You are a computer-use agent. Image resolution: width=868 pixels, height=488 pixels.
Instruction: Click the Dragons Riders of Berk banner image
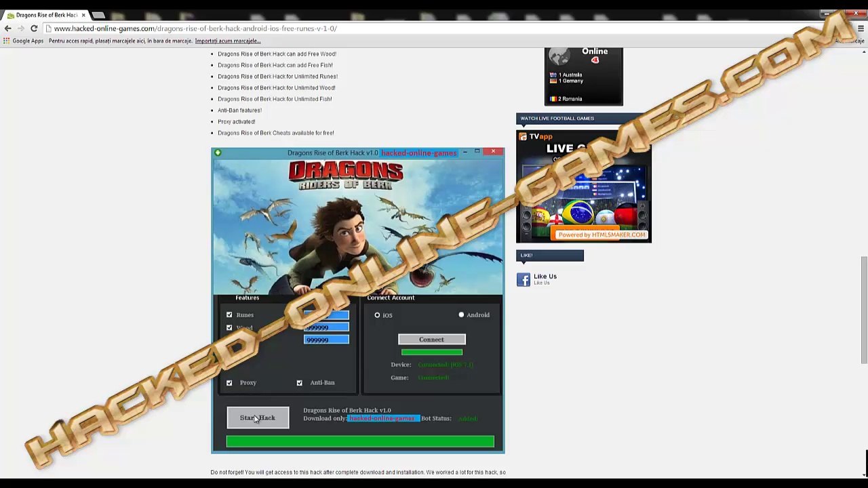358,226
